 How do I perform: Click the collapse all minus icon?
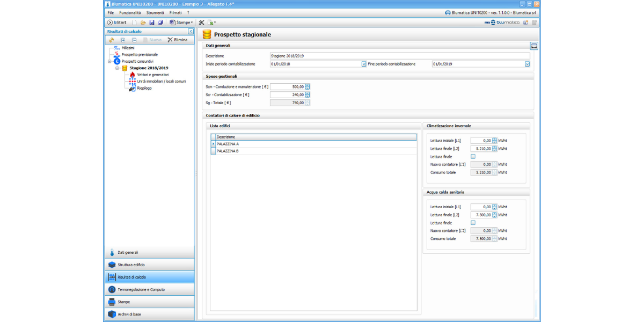[134, 40]
